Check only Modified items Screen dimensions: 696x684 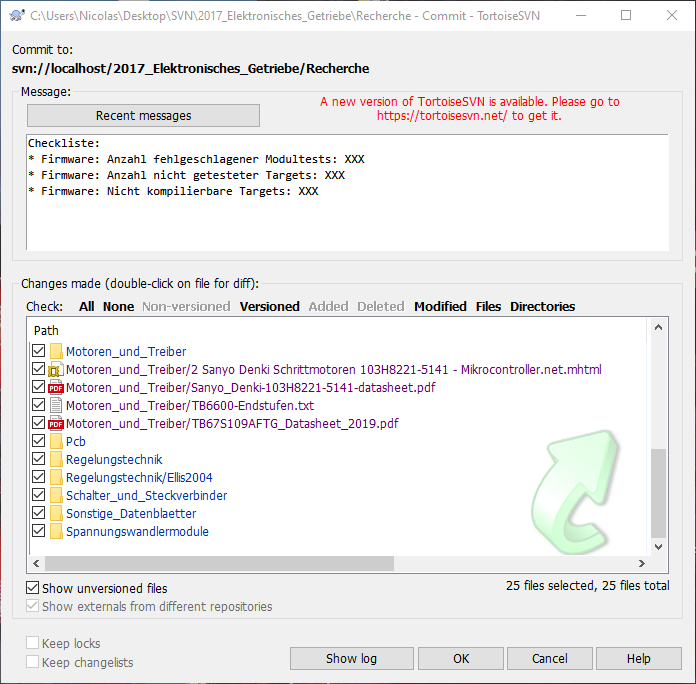coord(440,306)
